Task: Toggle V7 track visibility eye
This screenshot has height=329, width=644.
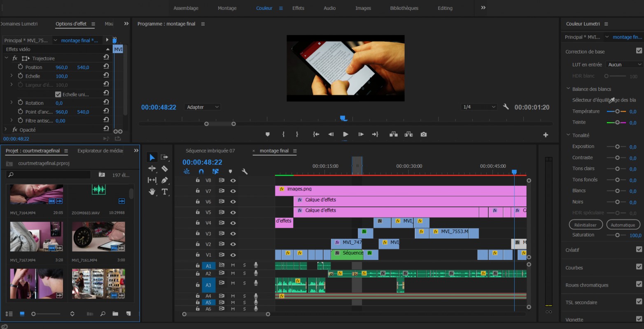Action: (x=233, y=191)
